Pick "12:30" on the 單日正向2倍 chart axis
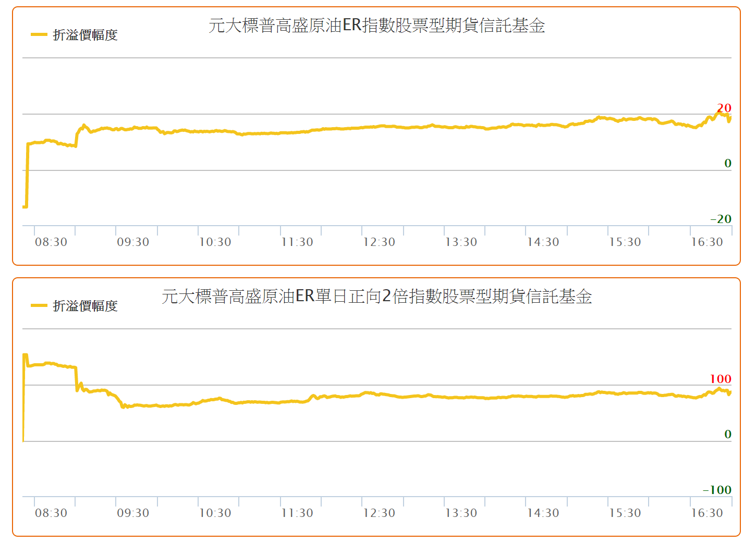 click(379, 513)
